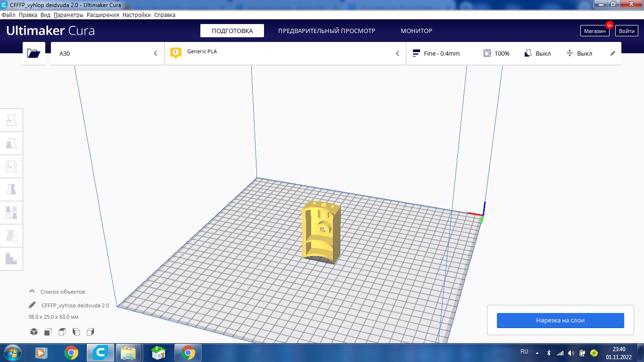Click the volume speaker tray icon
Screen dimensions: 644x362
pos(571,353)
